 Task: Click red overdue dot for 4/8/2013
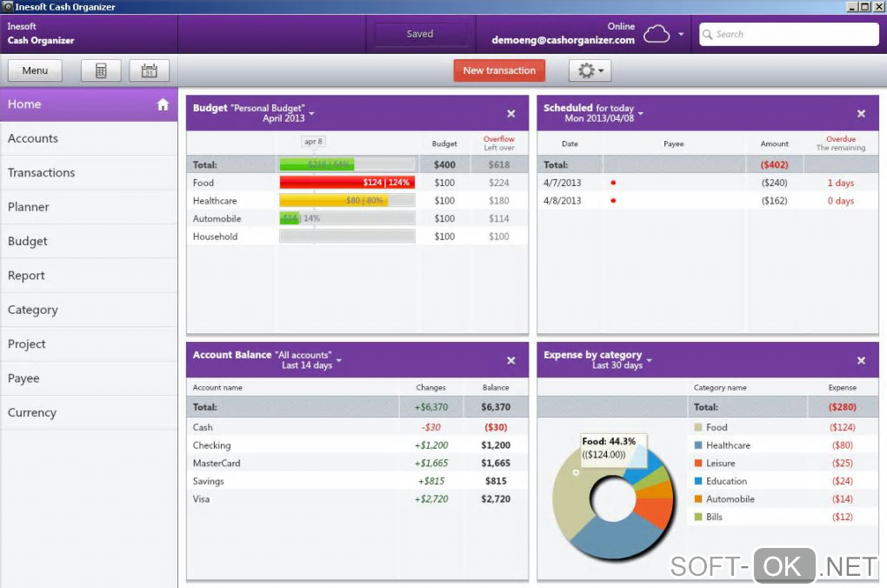pos(613,200)
